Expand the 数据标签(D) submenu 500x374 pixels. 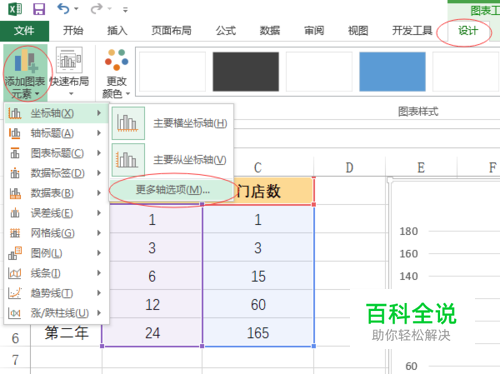coord(56,173)
